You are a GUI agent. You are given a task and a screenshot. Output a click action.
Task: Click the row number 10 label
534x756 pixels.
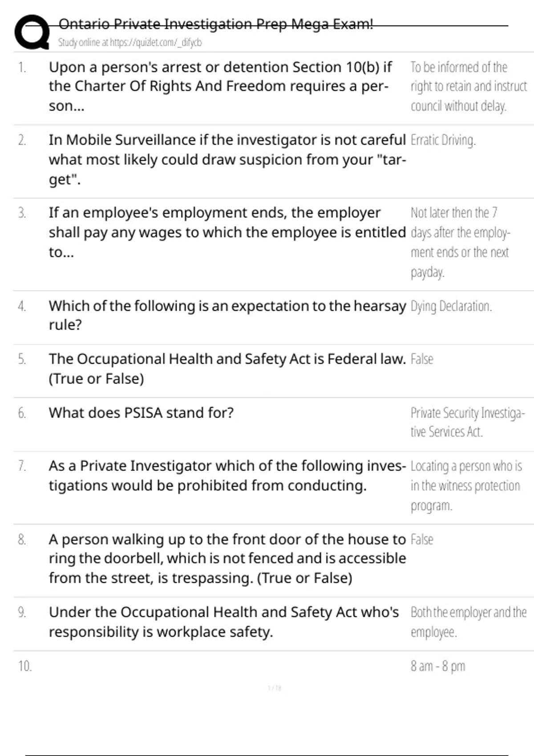[x=24, y=666]
